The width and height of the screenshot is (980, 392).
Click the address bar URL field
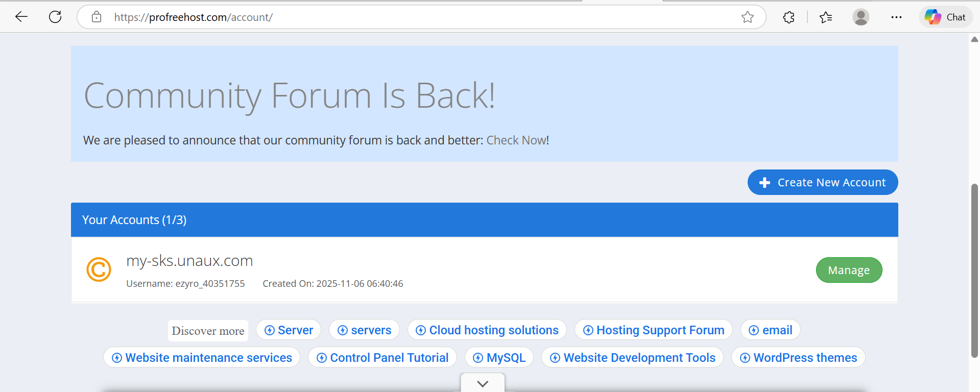pos(409,17)
